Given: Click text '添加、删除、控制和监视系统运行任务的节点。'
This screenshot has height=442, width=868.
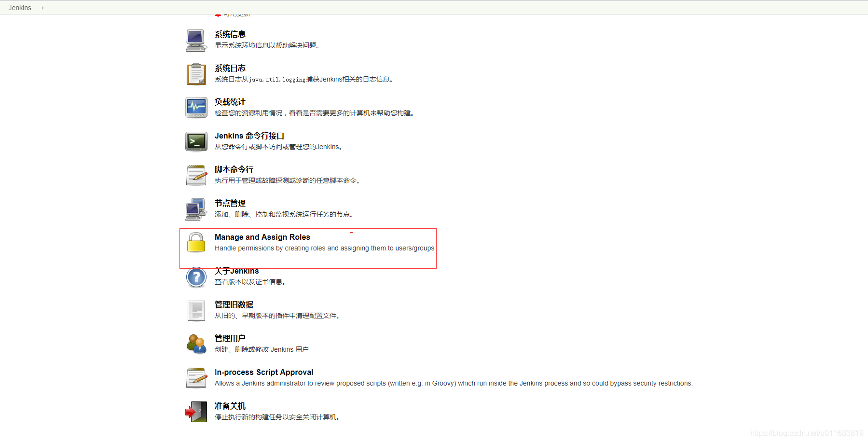Looking at the screenshot, I should click(285, 214).
